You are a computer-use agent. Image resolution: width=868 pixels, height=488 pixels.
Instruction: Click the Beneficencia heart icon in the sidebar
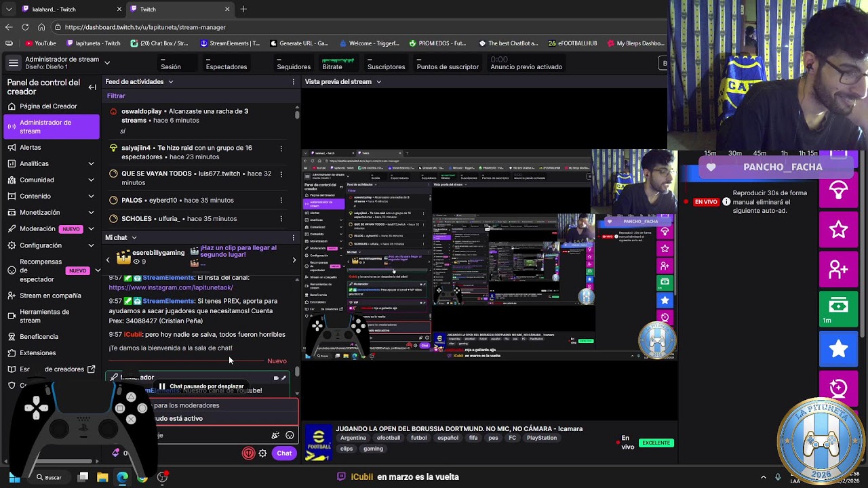pyautogui.click(x=12, y=336)
